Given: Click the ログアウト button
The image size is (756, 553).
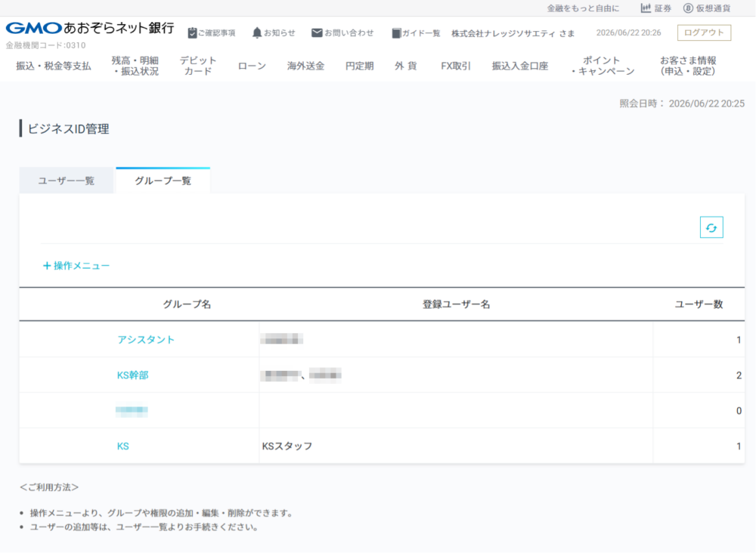Looking at the screenshot, I should [x=704, y=32].
